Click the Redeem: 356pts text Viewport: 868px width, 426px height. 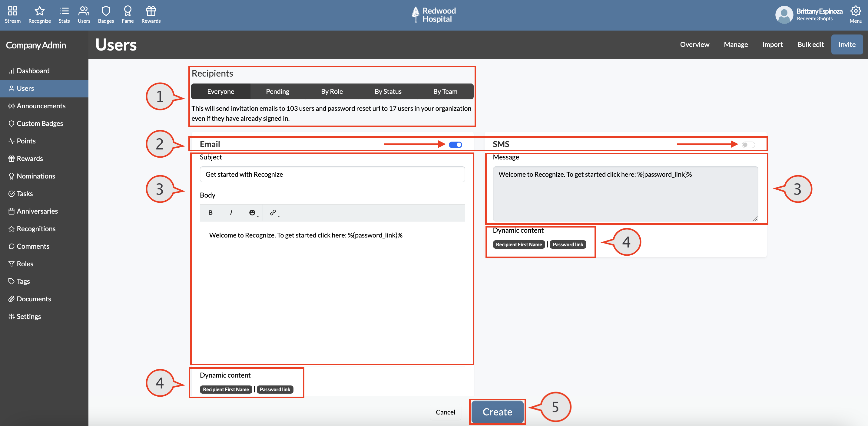point(814,19)
